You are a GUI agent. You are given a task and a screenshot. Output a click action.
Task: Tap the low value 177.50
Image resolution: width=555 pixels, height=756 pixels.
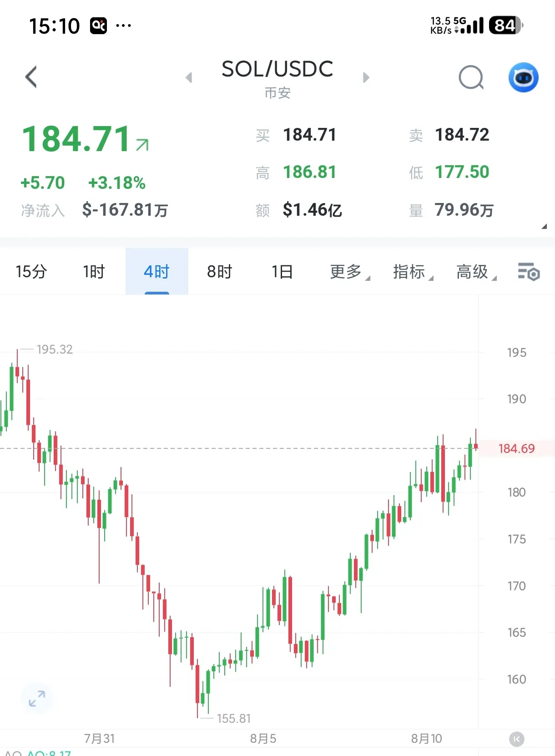[462, 172]
